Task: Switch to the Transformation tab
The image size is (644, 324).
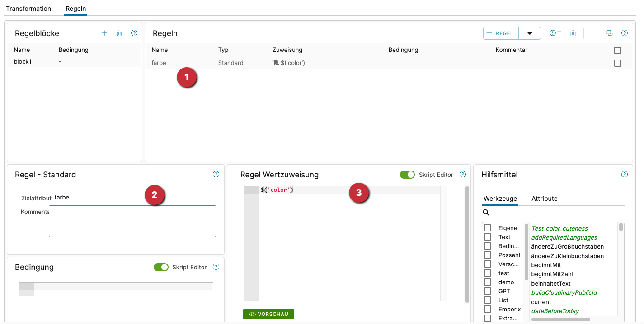Action: coord(28,9)
